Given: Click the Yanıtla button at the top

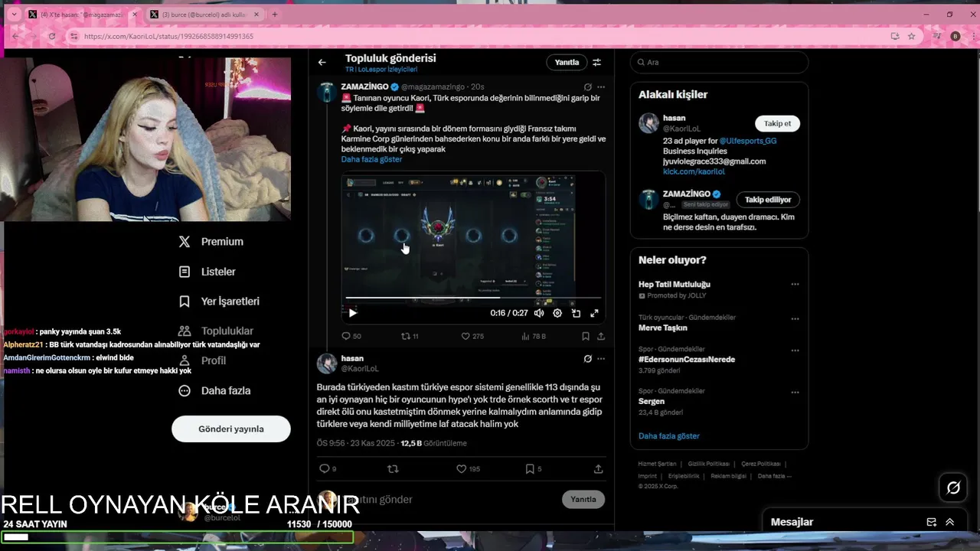Looking at the screenshot, I should coord(567,62).
